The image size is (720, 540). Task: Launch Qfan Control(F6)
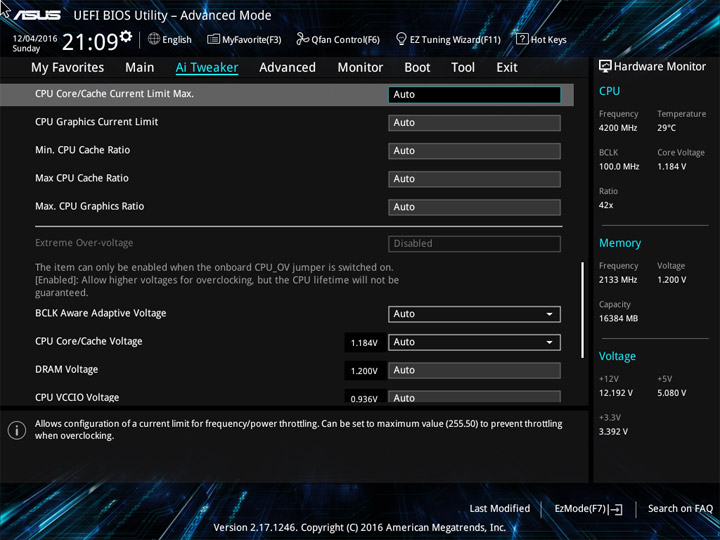[338, 39]
